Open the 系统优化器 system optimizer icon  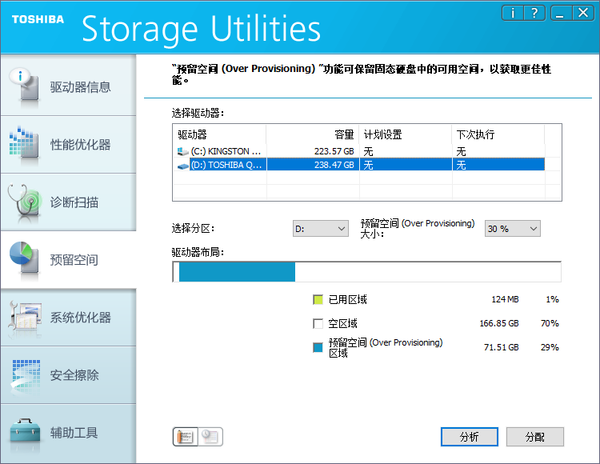pos(25,316)
